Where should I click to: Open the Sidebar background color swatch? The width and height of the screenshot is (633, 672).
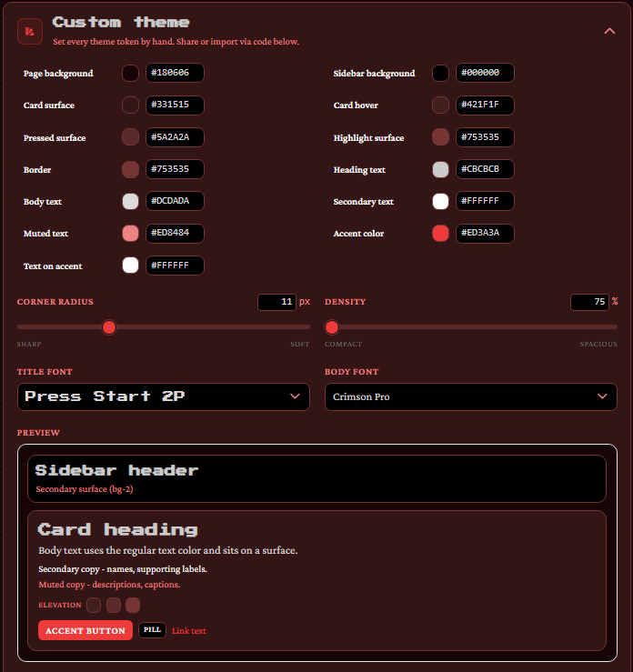(440, 73)
